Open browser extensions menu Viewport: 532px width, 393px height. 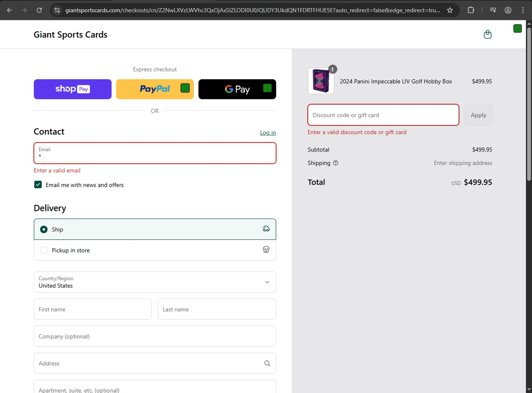click(471, 10)
